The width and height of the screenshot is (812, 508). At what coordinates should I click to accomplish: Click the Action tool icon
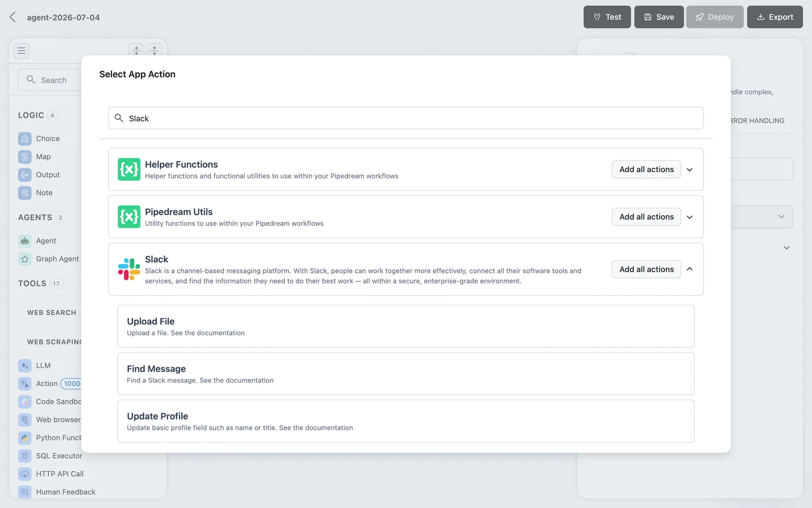[x=25, y=384]
